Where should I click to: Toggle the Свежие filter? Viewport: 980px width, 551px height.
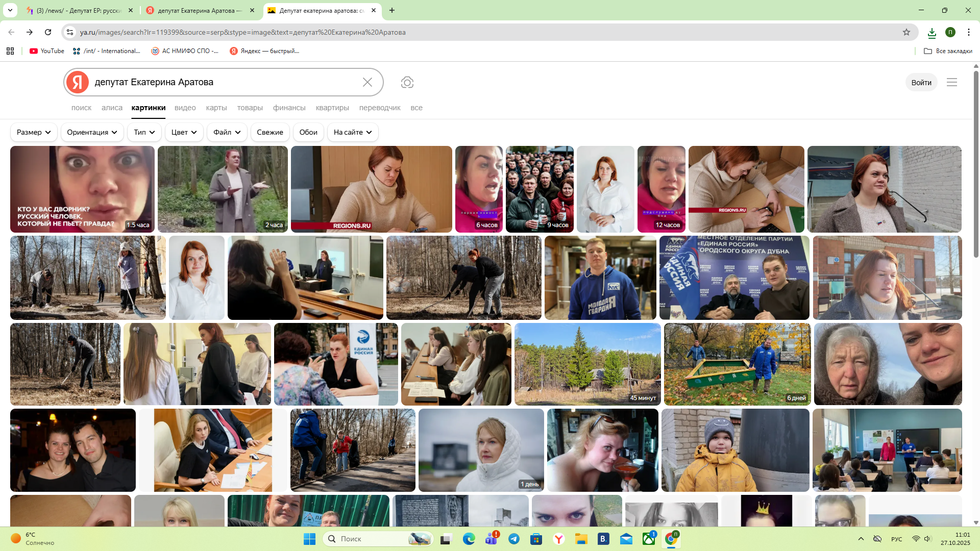click(x=269, y=132)
